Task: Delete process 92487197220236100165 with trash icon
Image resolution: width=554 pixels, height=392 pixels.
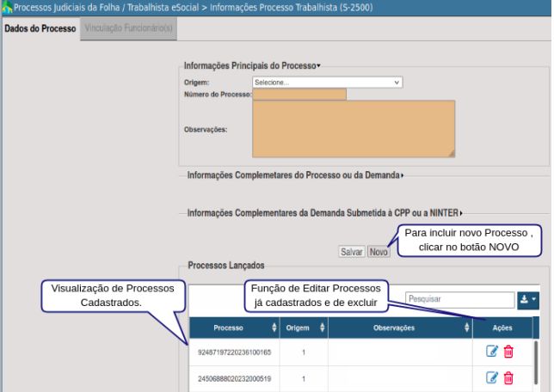Action: pyautogui.click(x=508, y=352)
